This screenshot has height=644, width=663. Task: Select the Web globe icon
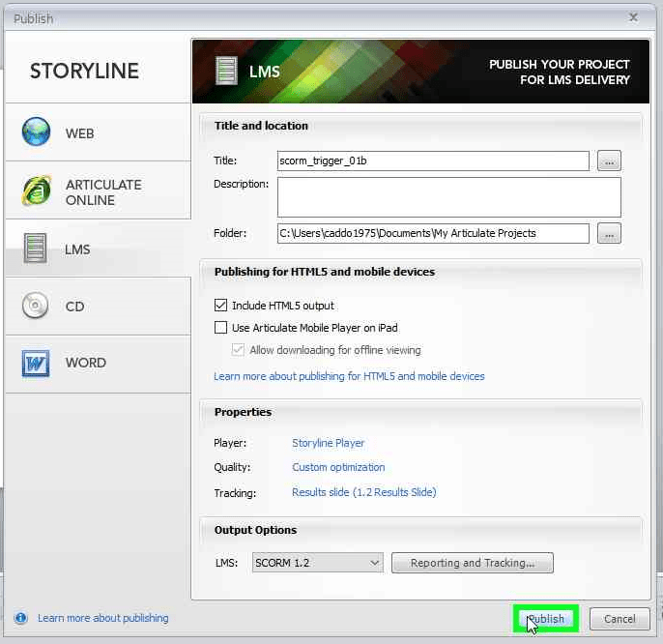[x=36, y=132]
